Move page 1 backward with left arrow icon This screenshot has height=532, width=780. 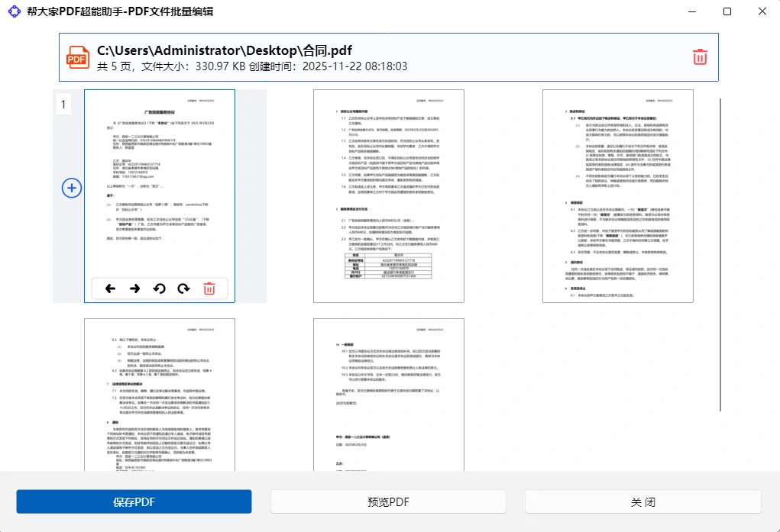110,289
